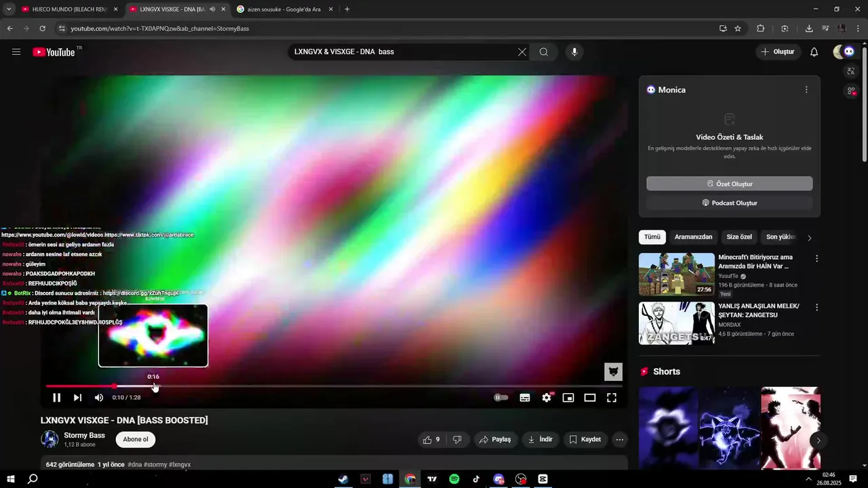Switch to aizen sousuke Google tab
The image size is (868, 488).
pyautogui.click(x=285, y=9)
